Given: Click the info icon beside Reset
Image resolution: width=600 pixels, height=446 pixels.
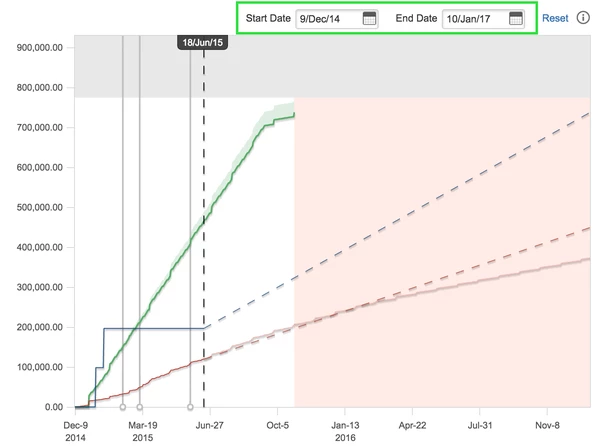Looking at the screenshot, I should point(583,19).
